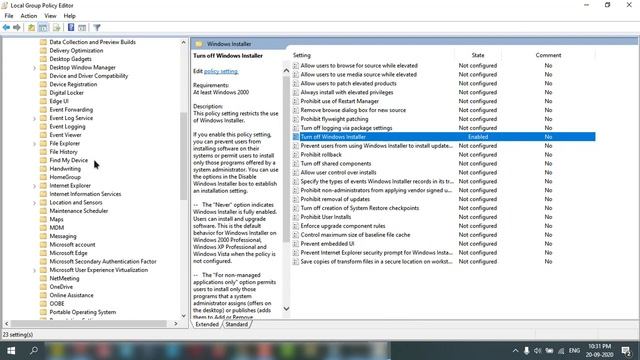The height and width of the screenshot is (360, 640).
Task: Click tree scrollbar down arrow
Action: (183, 316)
